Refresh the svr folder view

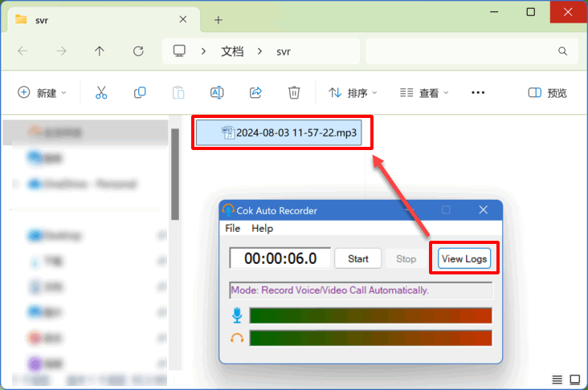coord(138,51)
